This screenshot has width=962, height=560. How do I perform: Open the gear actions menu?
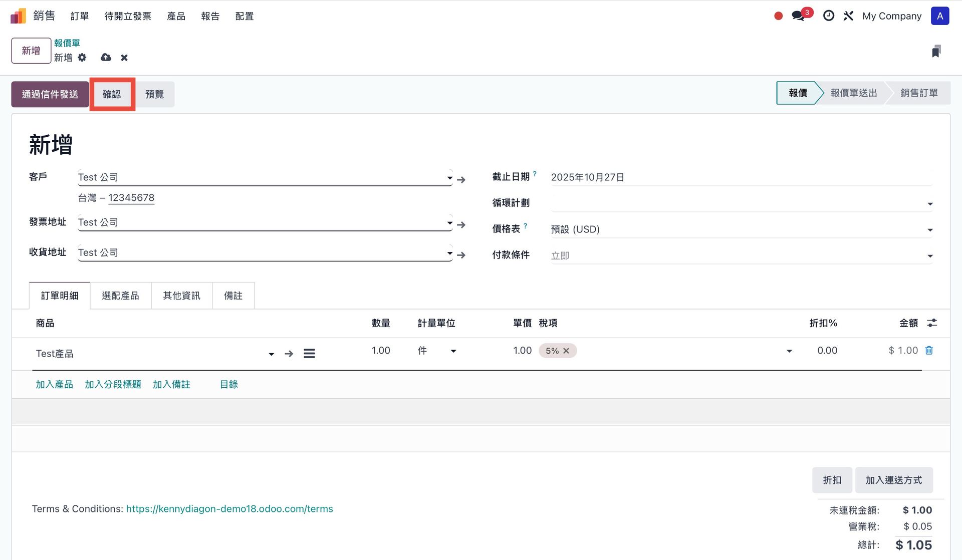(x=82, y=58)
